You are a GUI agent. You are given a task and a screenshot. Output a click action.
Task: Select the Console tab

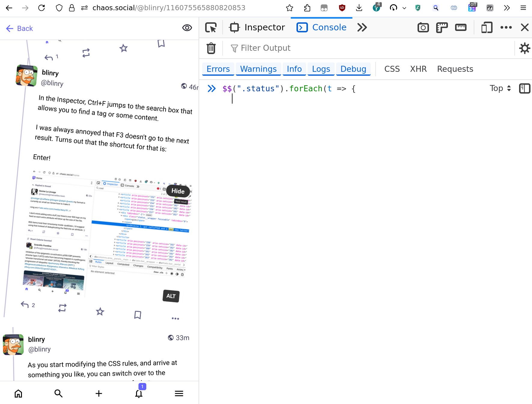[321, 28]
